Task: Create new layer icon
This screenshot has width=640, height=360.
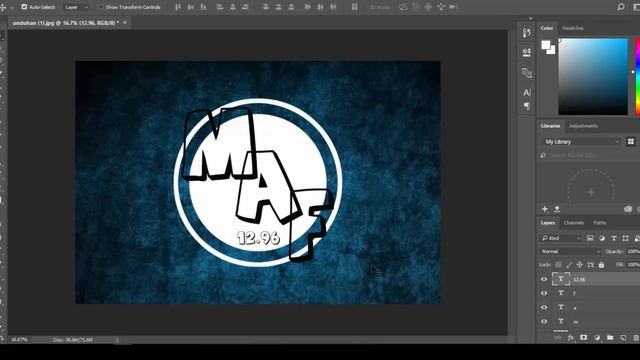Action: [623, 338]
